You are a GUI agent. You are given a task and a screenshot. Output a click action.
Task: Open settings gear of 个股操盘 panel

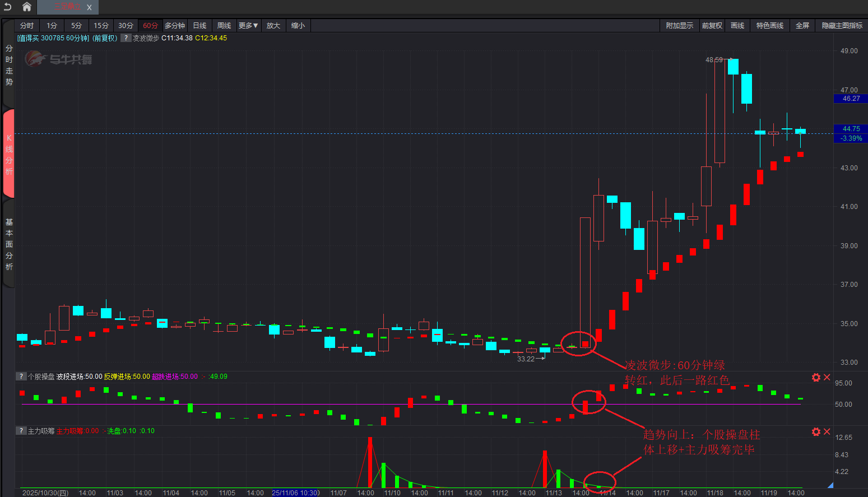coord(816,378)
